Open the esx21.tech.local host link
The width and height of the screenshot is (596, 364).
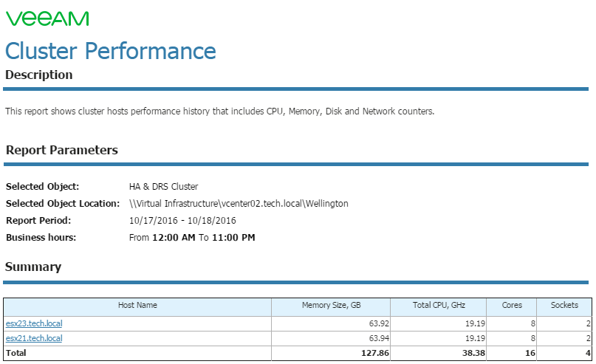click(34, 338)
